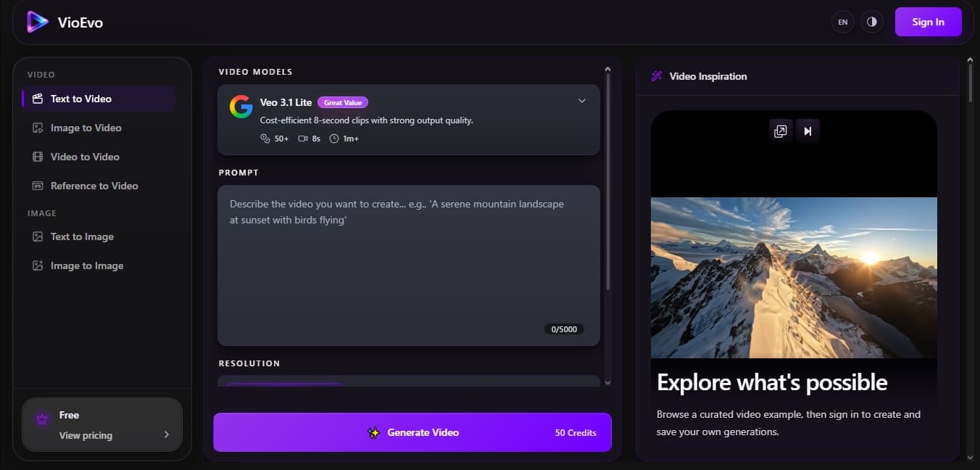Click the Great Value badge
Image resolution: width=980 pixels, height=470 pixels.
tap(343, 102)
